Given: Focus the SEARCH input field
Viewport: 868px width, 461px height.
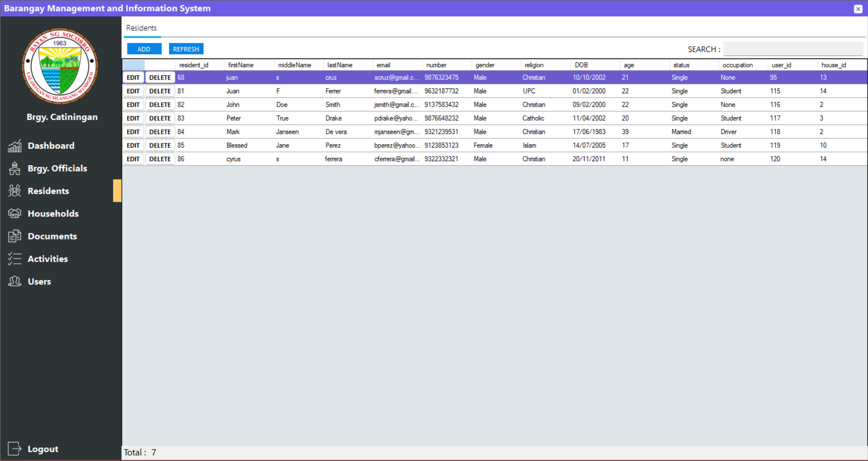Looking at the screenshot, I should point(793,49).
